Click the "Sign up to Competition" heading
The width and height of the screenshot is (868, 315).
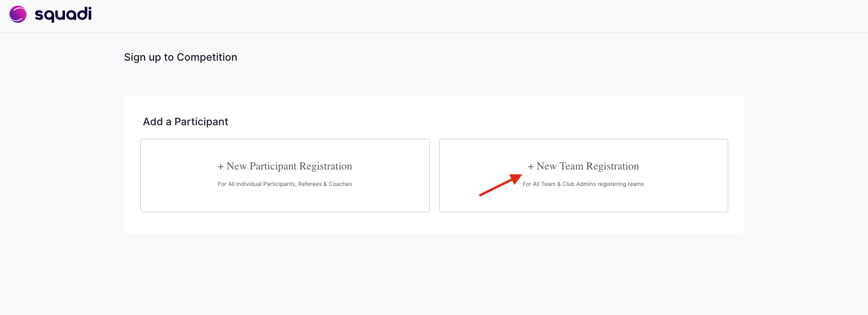click(x=181, y=57)
